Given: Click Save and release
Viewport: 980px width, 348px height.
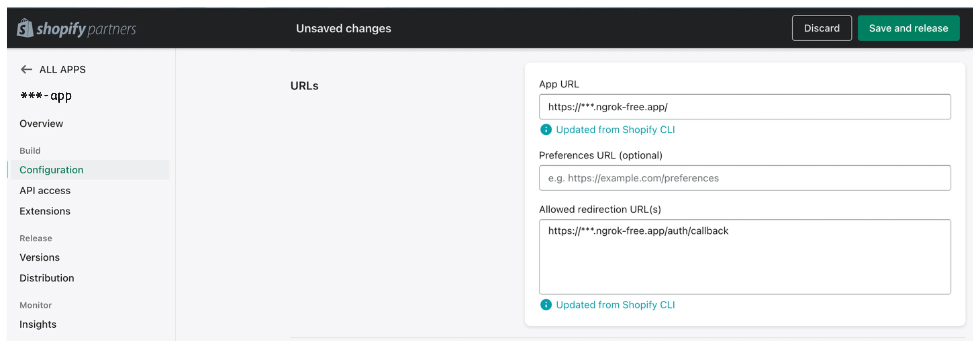Looking at the screenshot, I should pos(908,28).
